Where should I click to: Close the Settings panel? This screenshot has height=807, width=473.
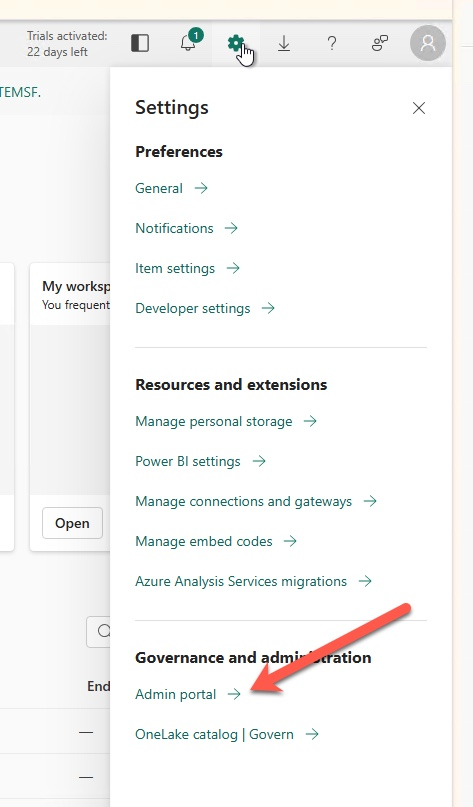pos(419,108)
